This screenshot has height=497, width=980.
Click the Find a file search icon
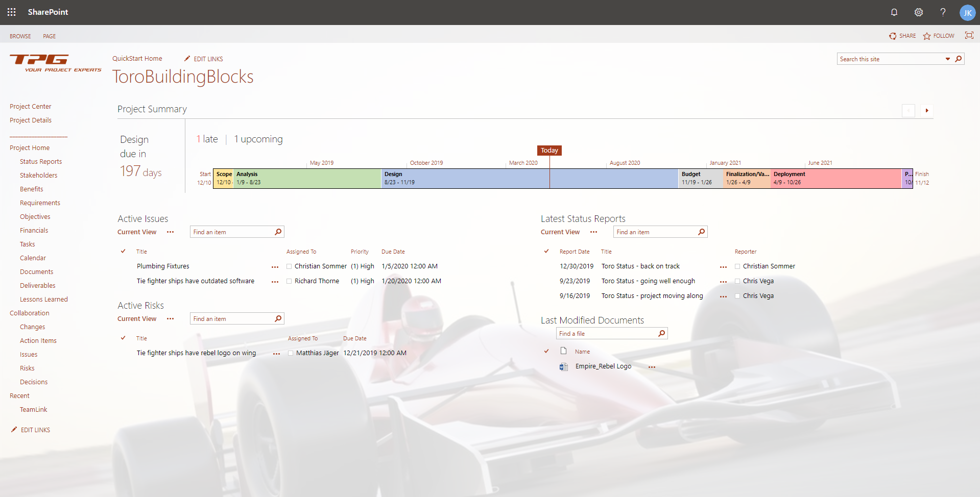pyautogui.click(x=662, y=333)
